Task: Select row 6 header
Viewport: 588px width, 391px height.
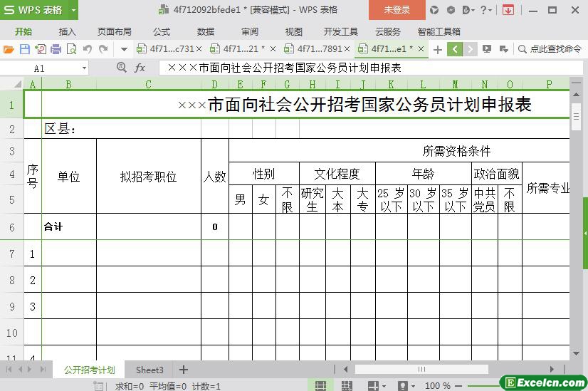Action: click(12, 227)
